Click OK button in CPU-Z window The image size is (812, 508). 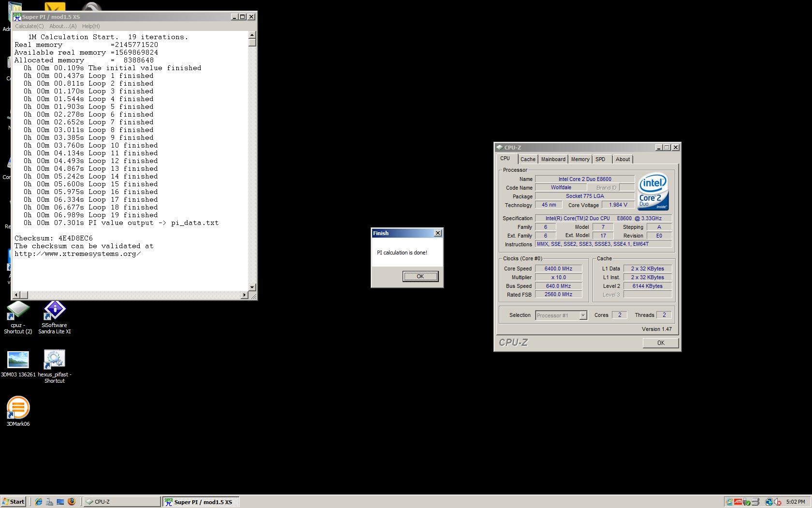coord(661,343)
